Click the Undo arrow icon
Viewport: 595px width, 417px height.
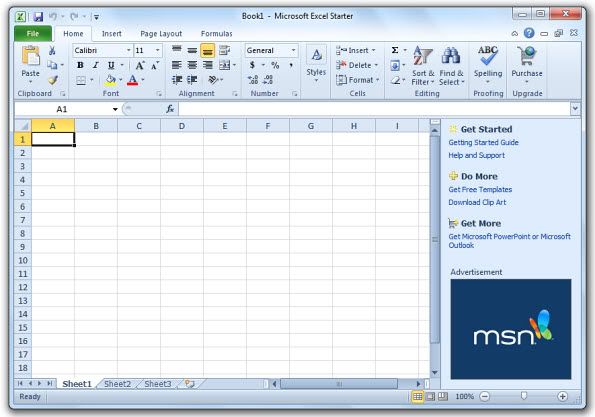pos(53,17)
